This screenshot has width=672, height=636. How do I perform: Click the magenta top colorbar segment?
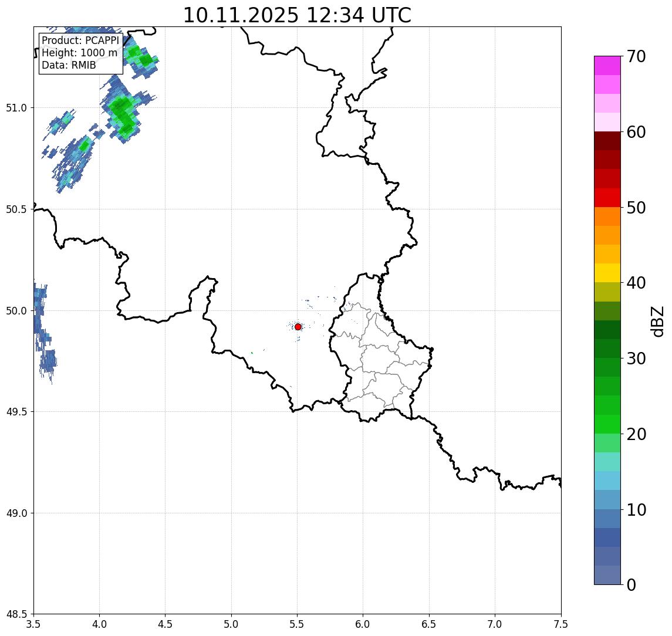point(607,66)
